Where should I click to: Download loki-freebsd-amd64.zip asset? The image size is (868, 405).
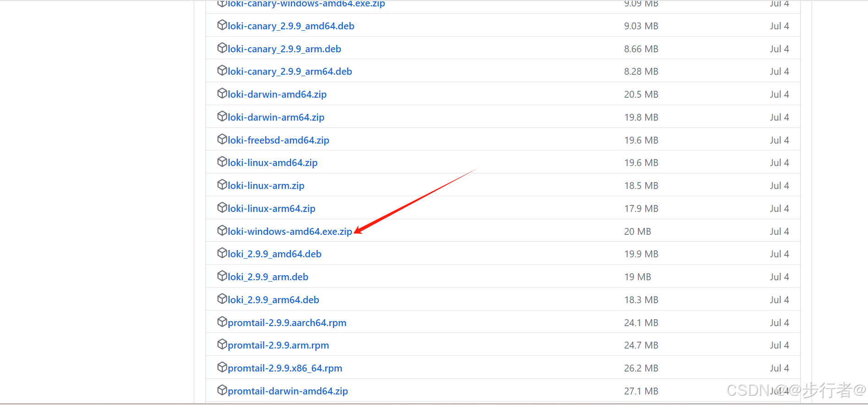coord(279,140)
